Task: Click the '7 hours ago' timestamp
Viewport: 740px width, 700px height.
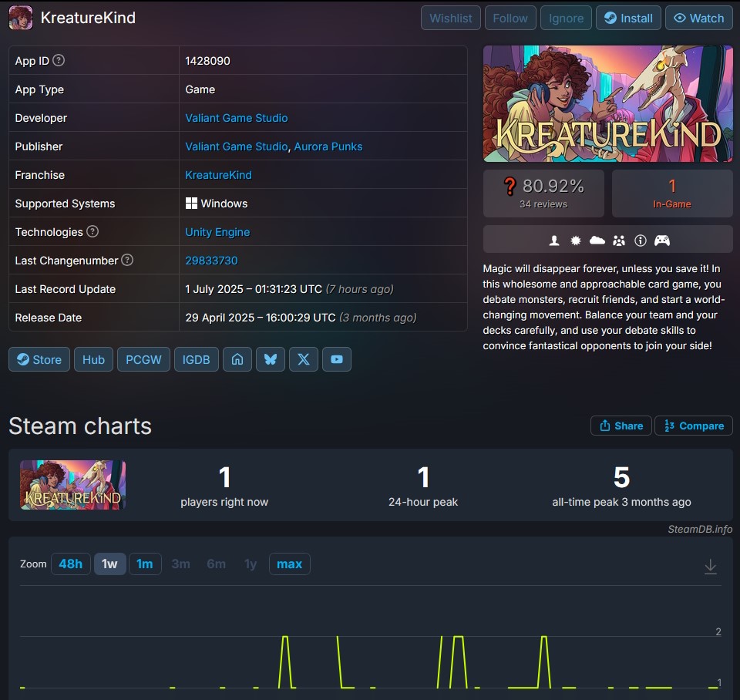Action: tap(360, 289)
